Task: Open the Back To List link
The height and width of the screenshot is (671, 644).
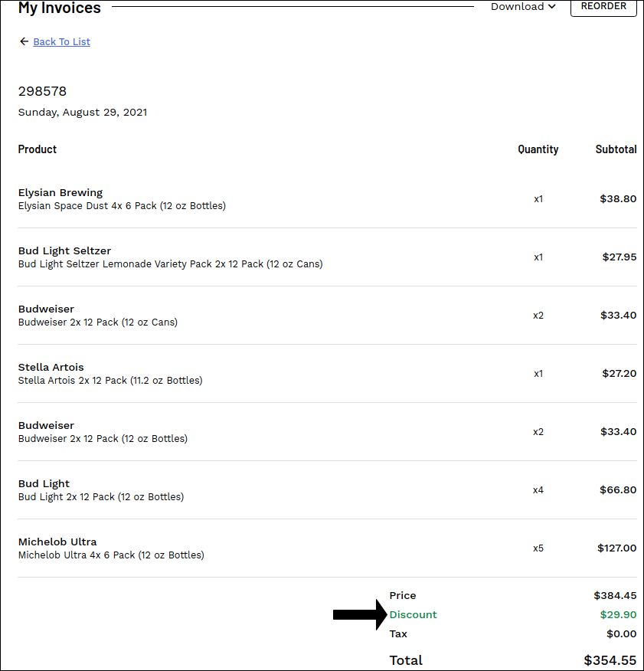Action: click(61, 41)
